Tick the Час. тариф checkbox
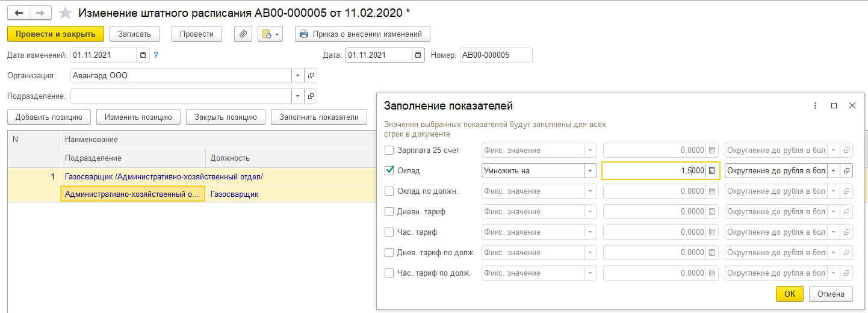Viewport: 868px width, 313px height. (x=389, y=232)
